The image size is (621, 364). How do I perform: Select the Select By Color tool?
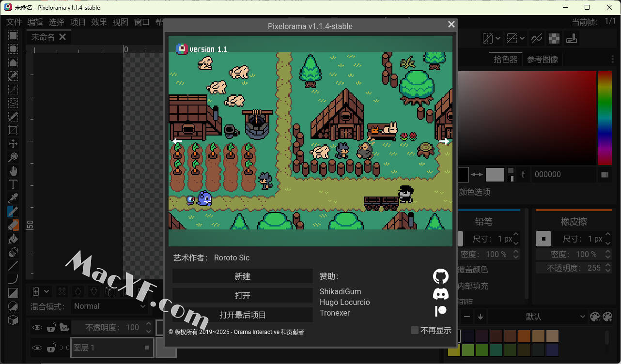(13, 76)
